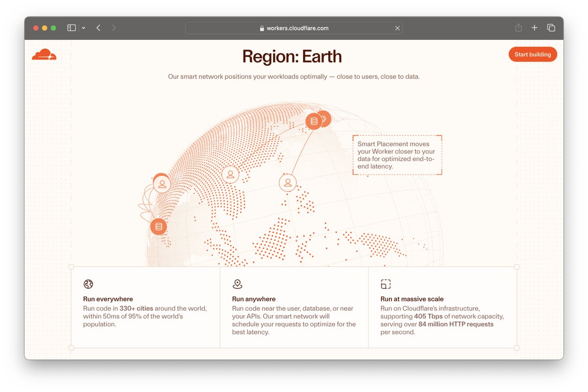Open the Share icon in Safari toolbar
This screenshot has height=392, width=588.
[518, 28]
